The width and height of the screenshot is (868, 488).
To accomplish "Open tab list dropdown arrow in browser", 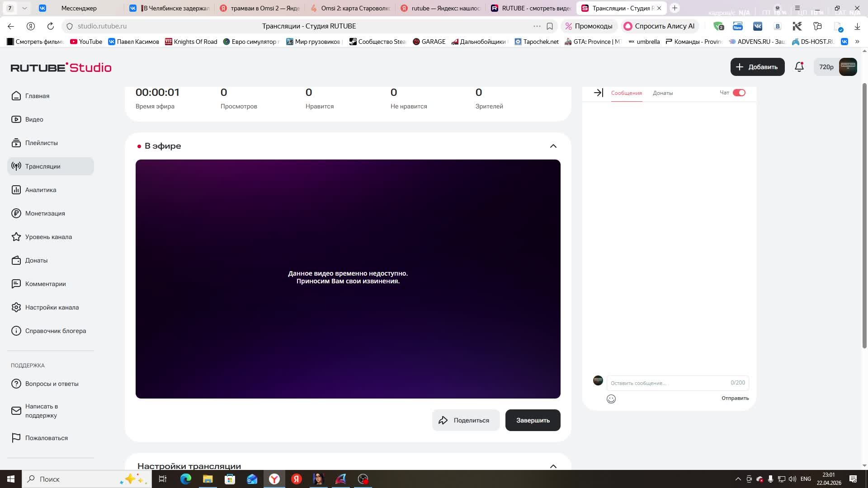I will point(24,8).
